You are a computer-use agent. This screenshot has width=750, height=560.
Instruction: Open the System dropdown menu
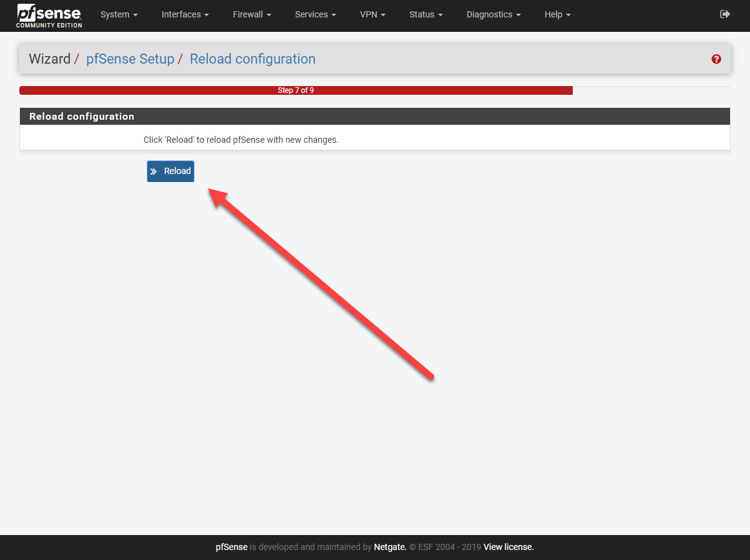(x=119, y=14)
